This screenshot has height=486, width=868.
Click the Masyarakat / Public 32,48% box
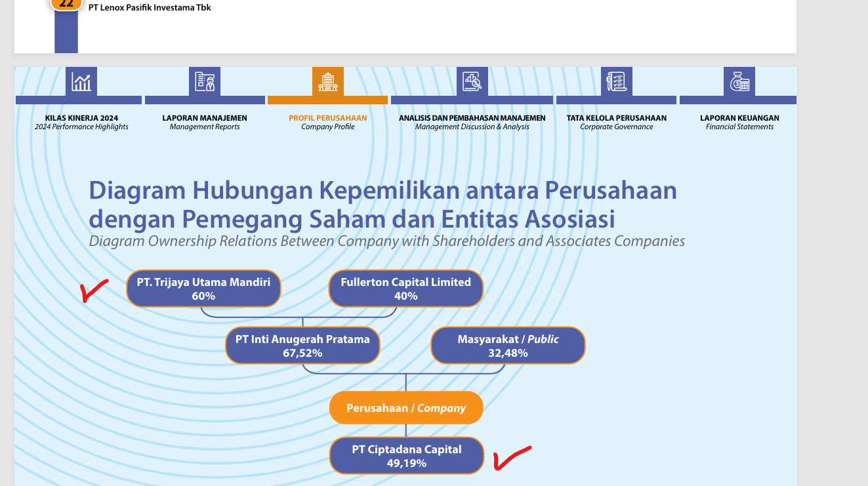[x=508, y=346]
